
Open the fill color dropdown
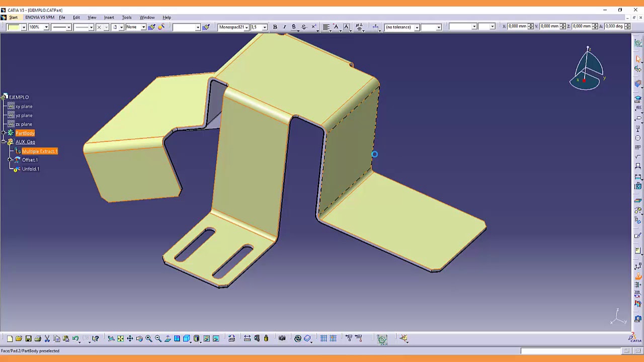click(24, 27)
